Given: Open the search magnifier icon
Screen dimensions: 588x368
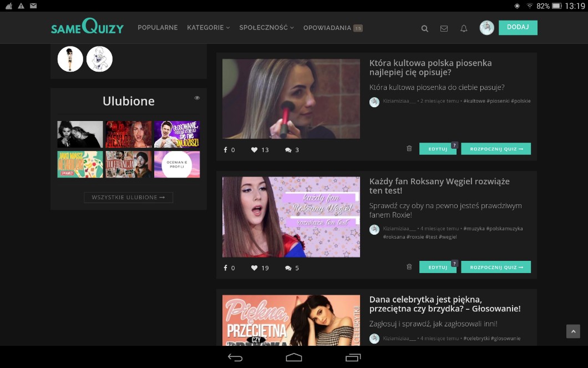Looking at the screenshot, I should click(424, 28).
